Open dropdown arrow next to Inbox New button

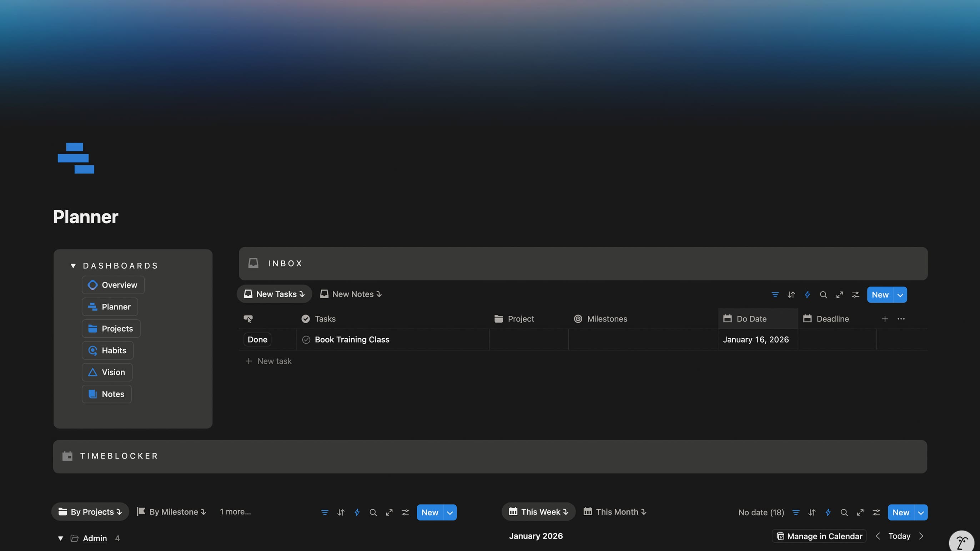(900, 295)
